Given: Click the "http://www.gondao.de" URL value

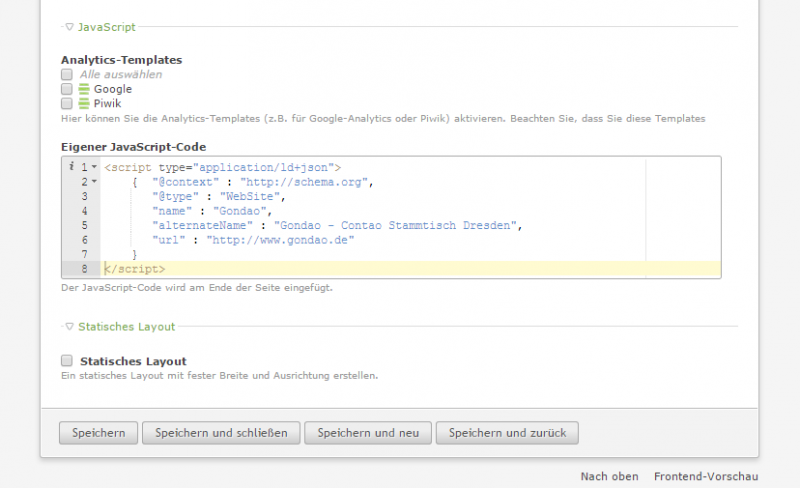Looking at the screenshot, I should pos(280,240).
